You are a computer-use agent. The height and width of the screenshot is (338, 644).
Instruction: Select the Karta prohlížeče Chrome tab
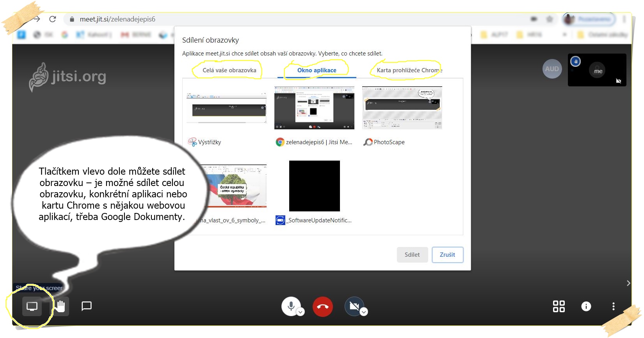[x=409, y=70]
